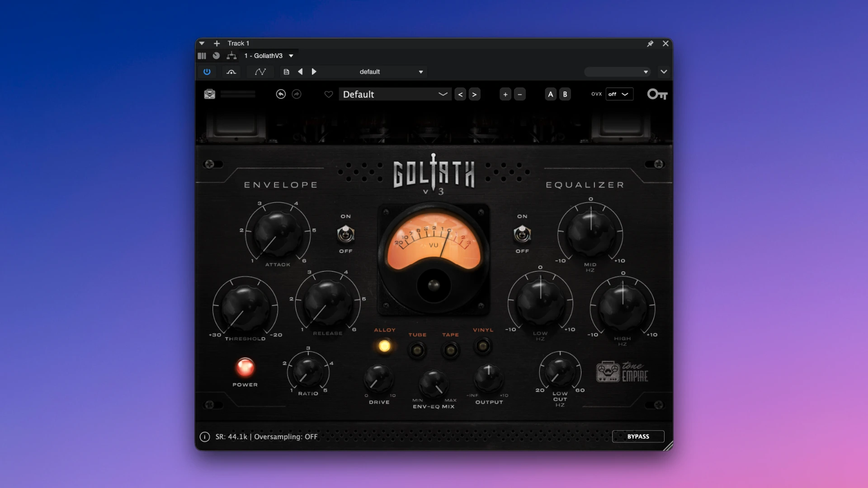Image resolution: width=868 pixels, height=488 pixels.
Task: Flip the Equalizer ON/OFF toggle switch
Action: (522, 234)
